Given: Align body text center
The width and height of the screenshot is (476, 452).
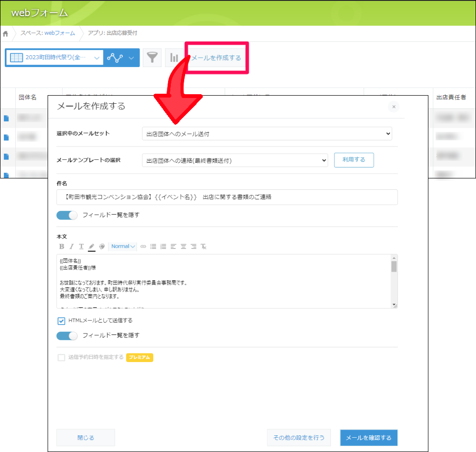Looking at the screenshot, I should (x=183, y=246).
